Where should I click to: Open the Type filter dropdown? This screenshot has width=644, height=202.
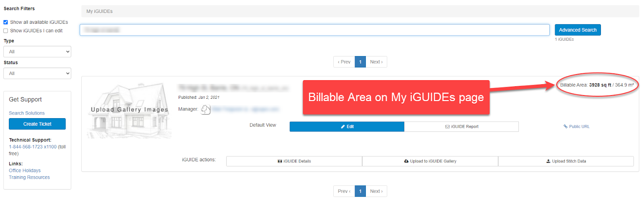tap(37, 52)
